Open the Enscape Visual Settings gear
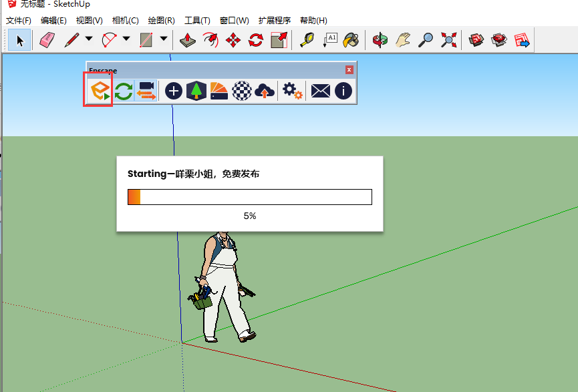This screenshot has width=578, height=392. [291, 91]
